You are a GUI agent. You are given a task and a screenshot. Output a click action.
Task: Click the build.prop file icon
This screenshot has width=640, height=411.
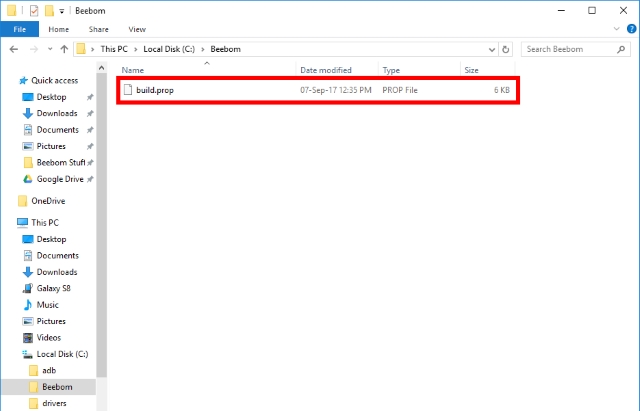(127, 90)
